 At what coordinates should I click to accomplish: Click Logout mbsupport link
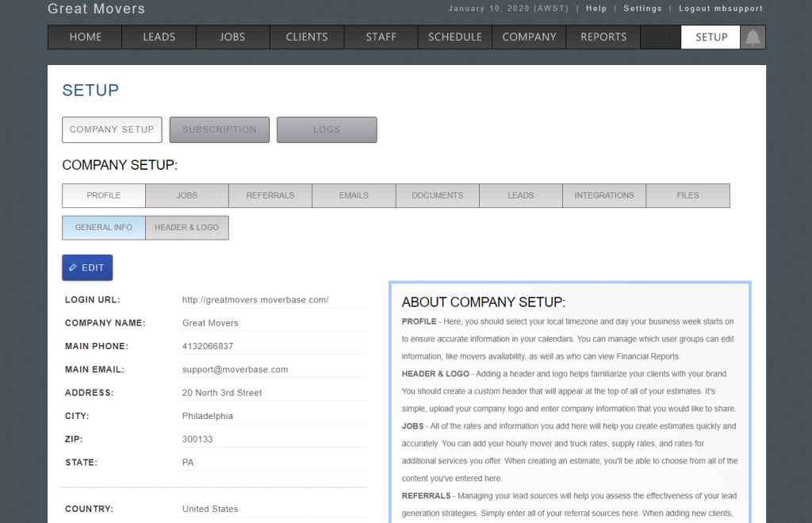click(x=721, y=9)
